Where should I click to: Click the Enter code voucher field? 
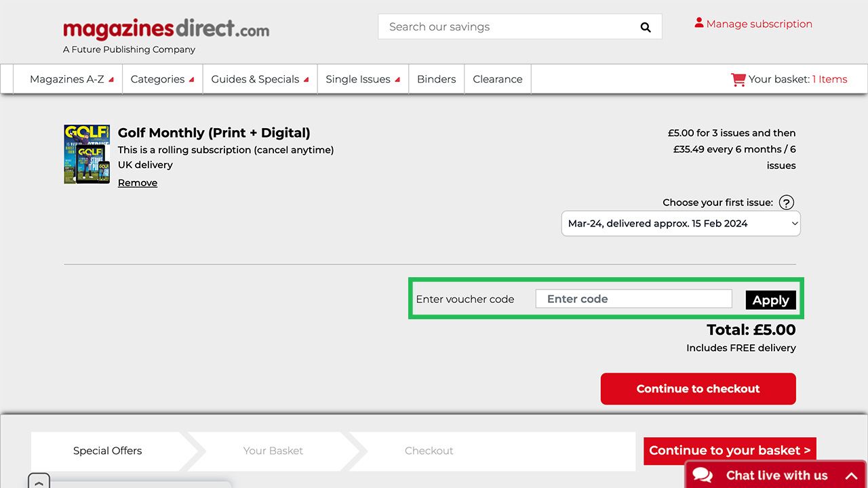(634, 299)
